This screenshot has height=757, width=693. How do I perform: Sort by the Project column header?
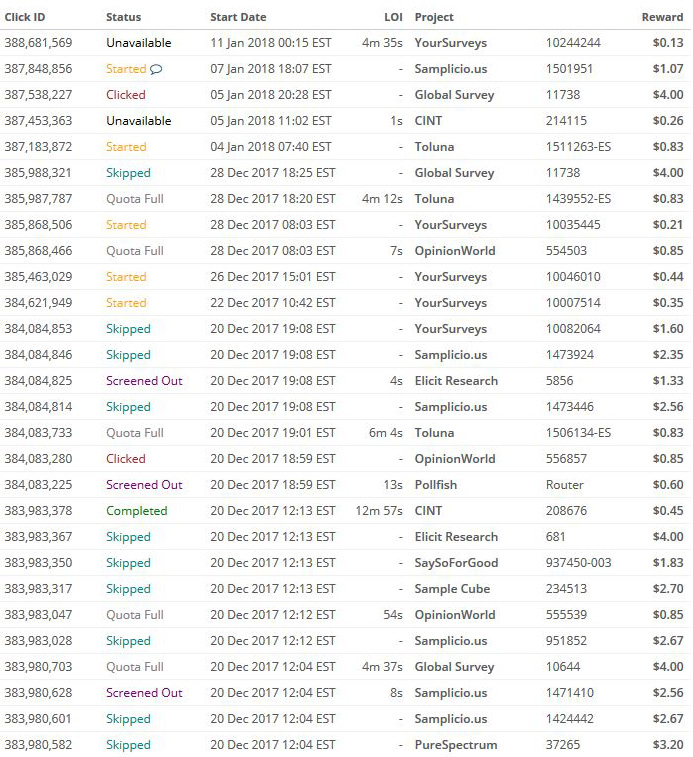(x=434, y=17)
